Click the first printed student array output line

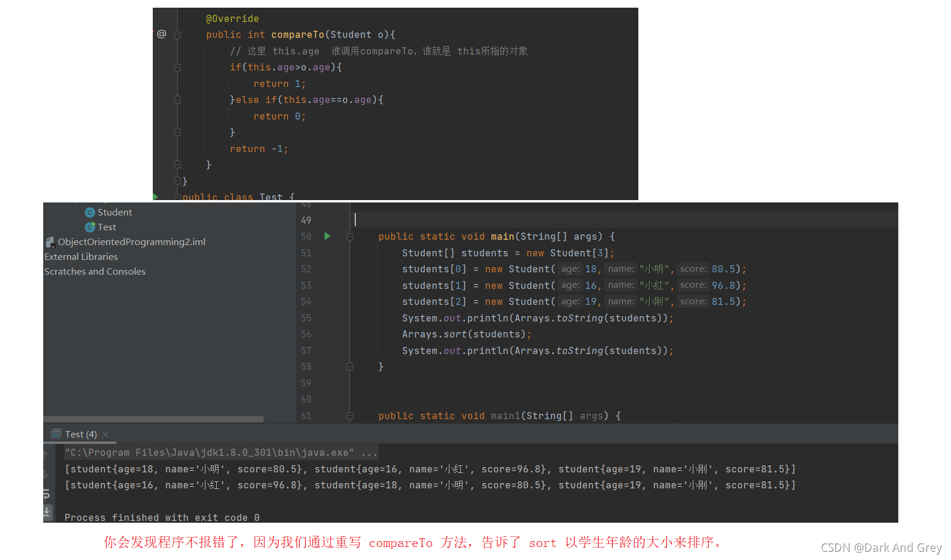430,469
